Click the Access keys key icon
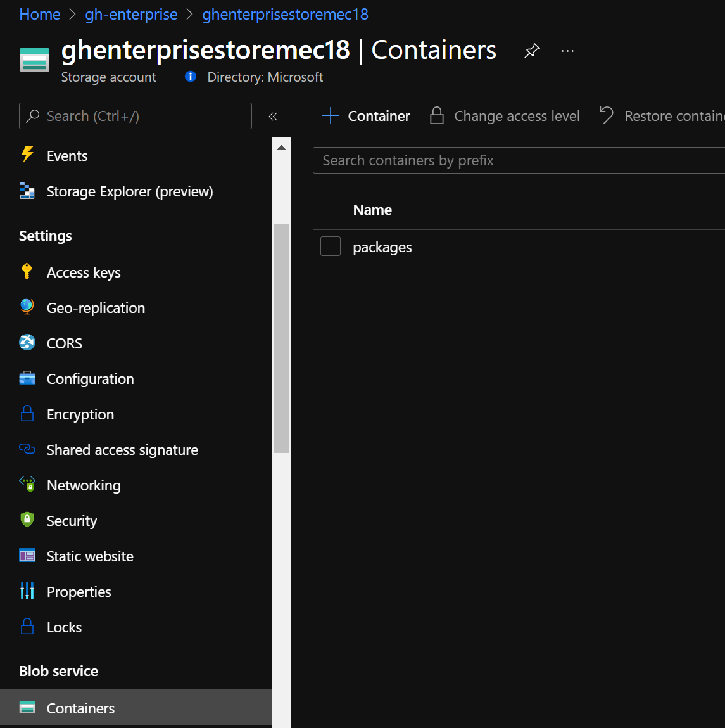Screen dimensions: 725x728 coord(27,271)
